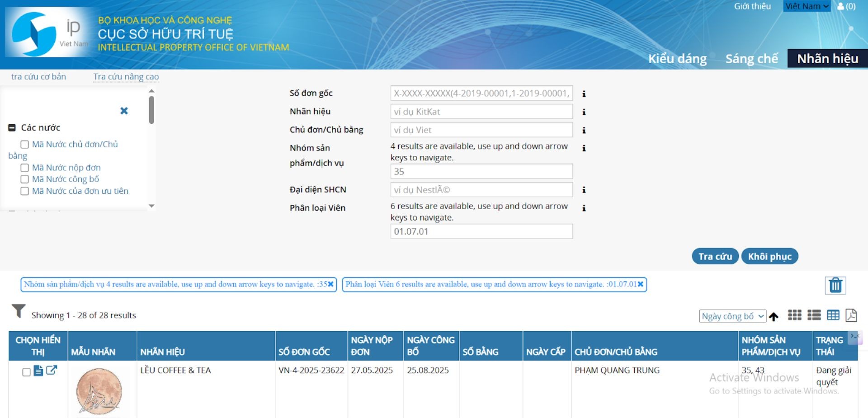Enable Mã Nước công bố checkbox
868x418 pixels.
[25, 179]
